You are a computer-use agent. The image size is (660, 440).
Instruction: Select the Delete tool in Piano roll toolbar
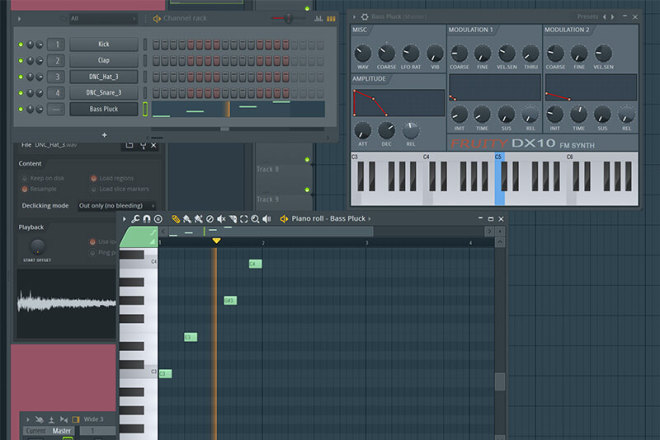pos(210,219)
